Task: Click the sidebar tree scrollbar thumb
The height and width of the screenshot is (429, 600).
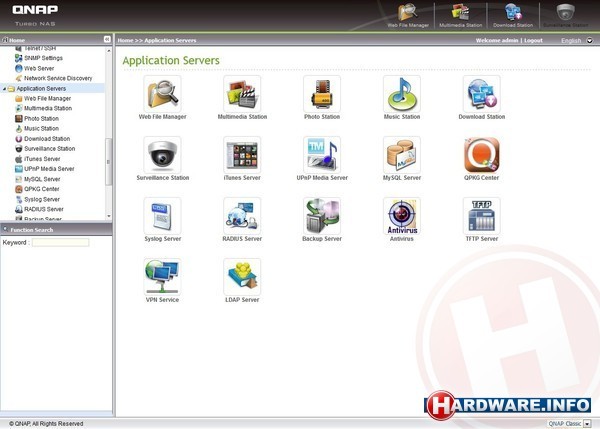Action: pyautogui.click(x=109, y=161)
